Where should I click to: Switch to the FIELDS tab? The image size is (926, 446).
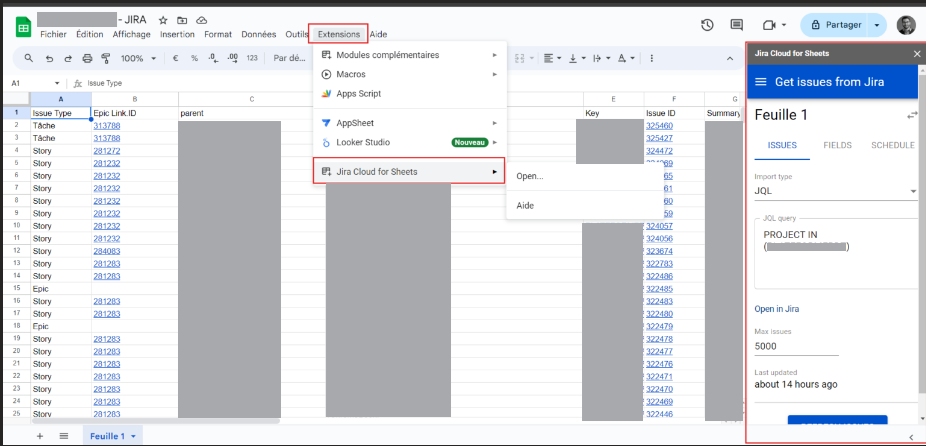tap(837, 145)
